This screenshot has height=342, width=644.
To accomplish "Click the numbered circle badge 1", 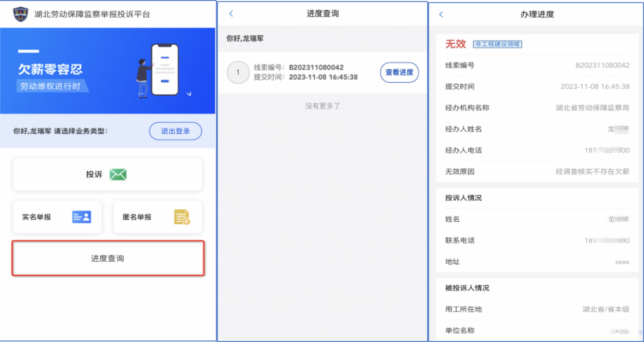I will (238, 72).
